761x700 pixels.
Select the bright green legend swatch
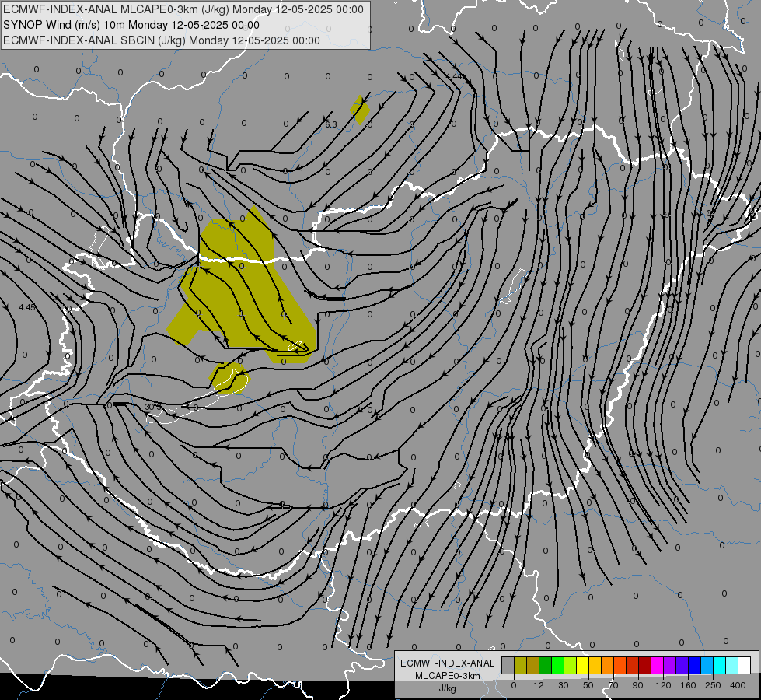click(x=558, y=665)
